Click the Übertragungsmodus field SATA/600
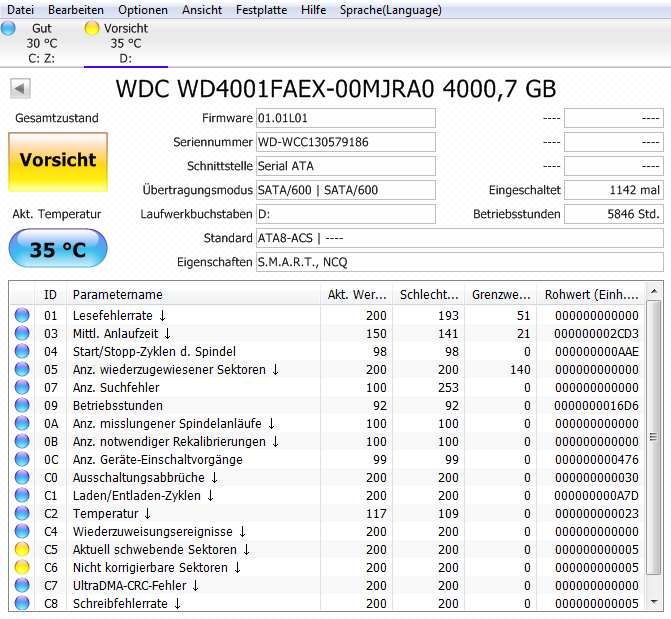Viewport: 671px width, 619px height. 346,190
